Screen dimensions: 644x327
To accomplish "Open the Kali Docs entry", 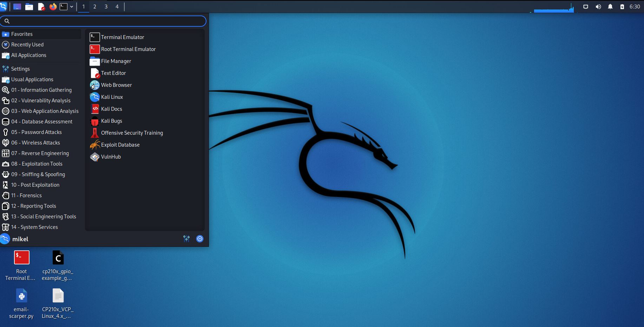I will click(x=145, y=109).
